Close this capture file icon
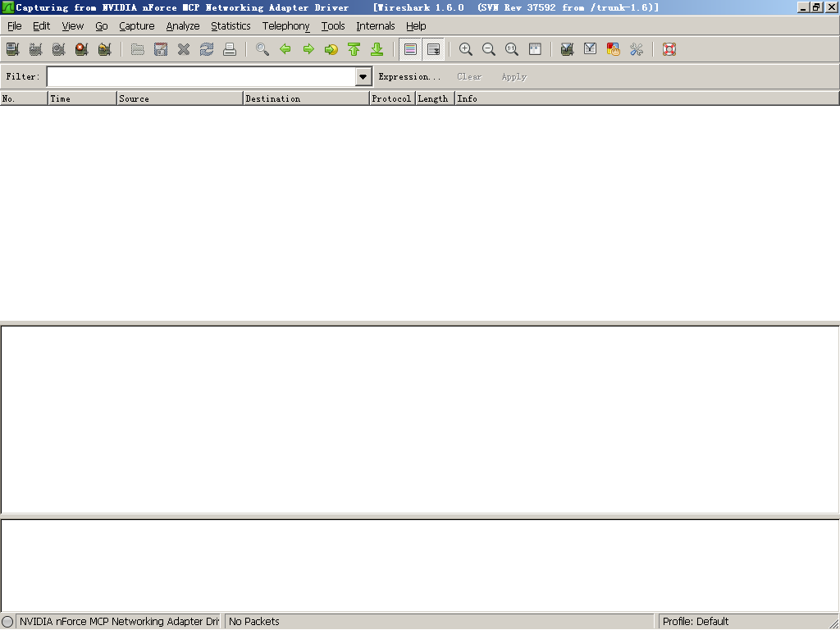This screenshot has width=840, height=630. [x=184, y=49]
